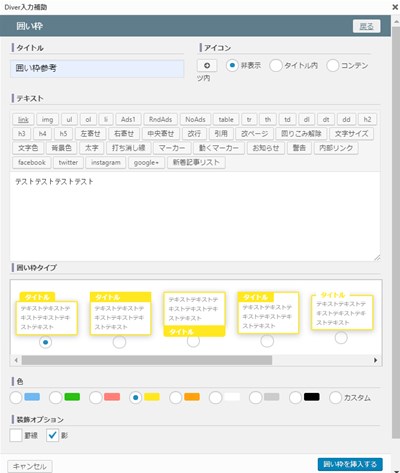Insert the twitter embed tag
The width and height of the screenshot is (400, 473).
[x=68, y=162]
